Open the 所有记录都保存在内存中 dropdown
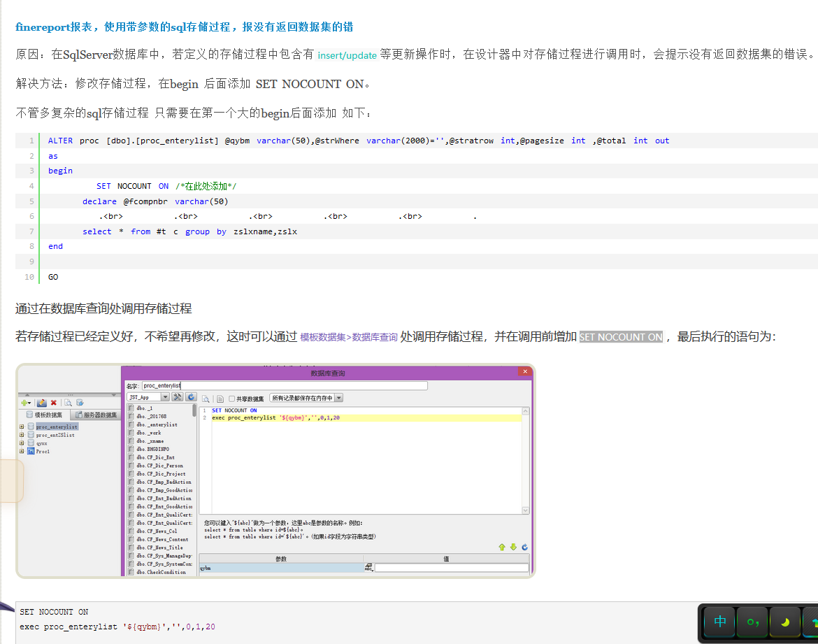818x644 pixels. coord(339,398)
